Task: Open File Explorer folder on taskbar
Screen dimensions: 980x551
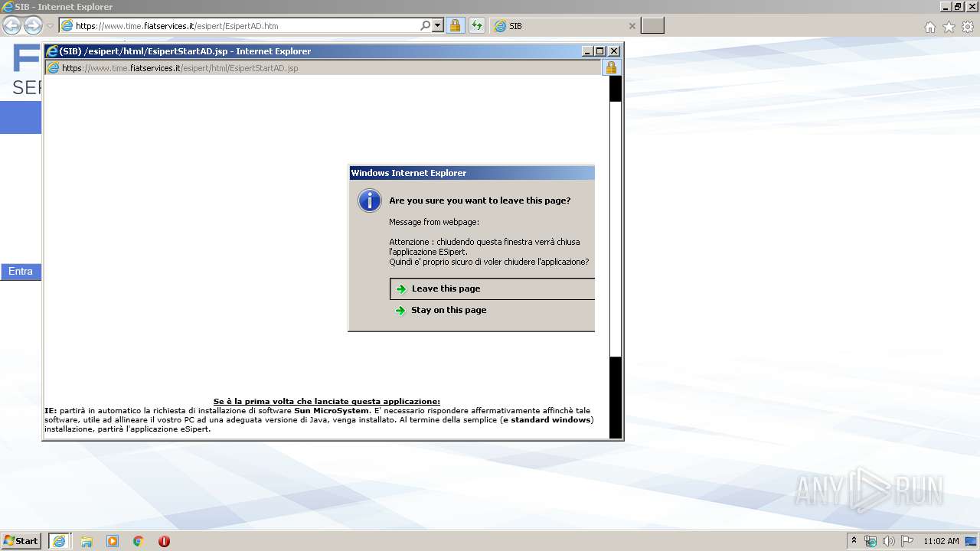Action: (x=87, y=541)
